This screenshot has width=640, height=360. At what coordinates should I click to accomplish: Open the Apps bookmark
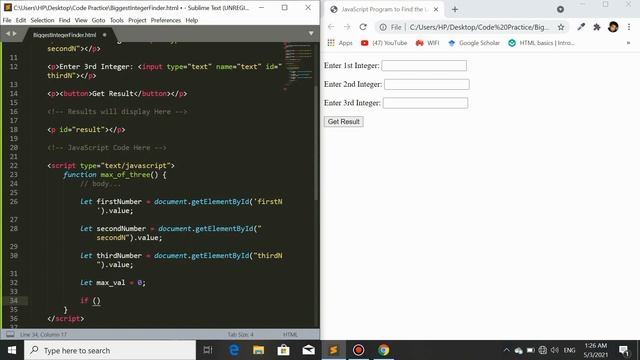pyautogui.click(x=340, y=43)
